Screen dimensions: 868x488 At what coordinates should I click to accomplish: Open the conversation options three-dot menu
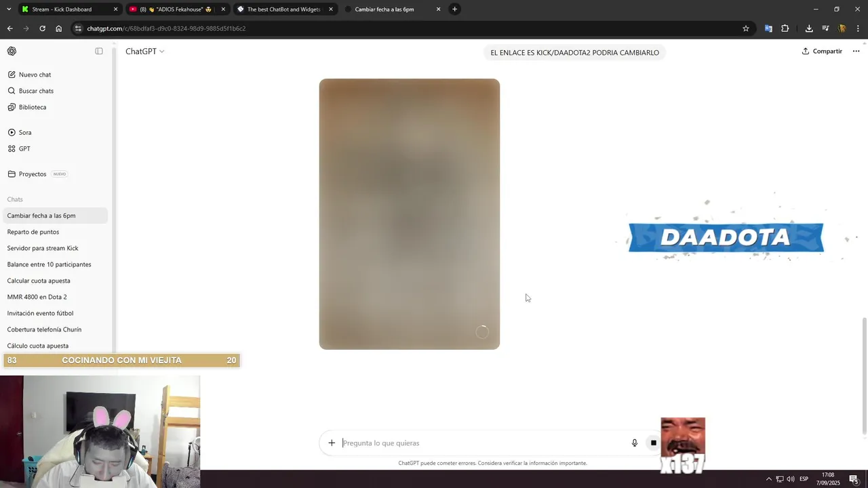coord(856,52)
